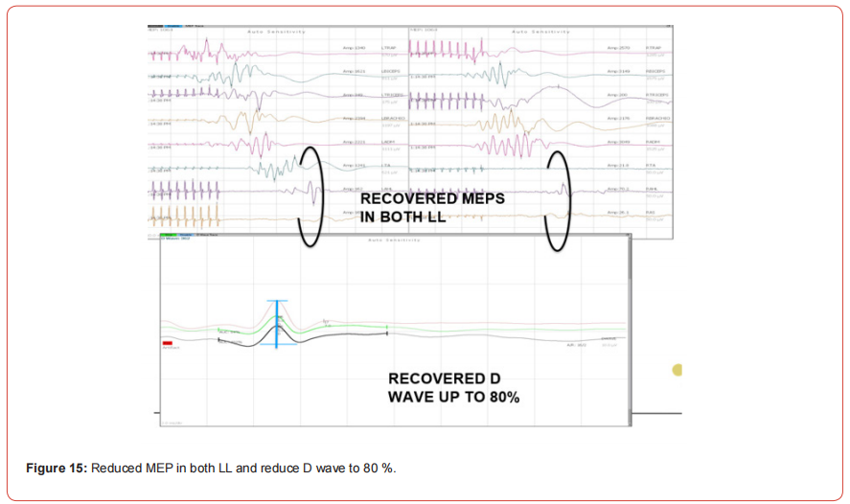Select the RBICEPS channel label
Screen dimensions: 850x504
pos(655,71)
